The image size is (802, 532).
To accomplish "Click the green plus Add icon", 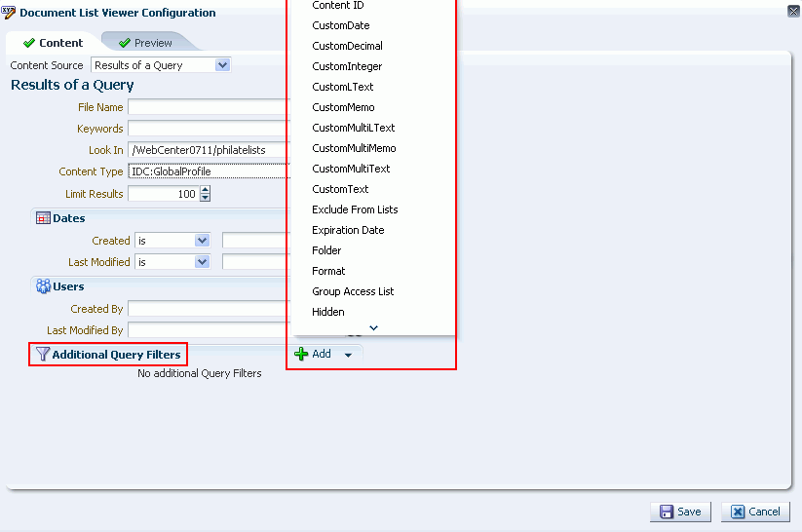I will 301,354.
